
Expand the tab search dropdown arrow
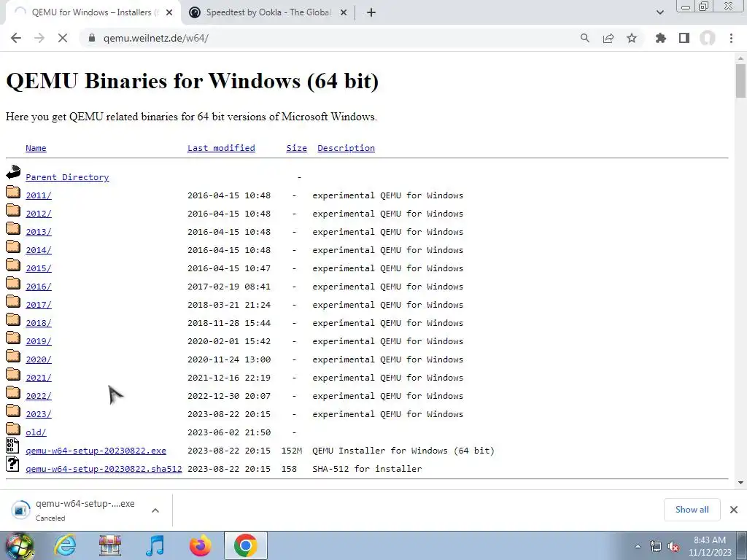(659, 13)
